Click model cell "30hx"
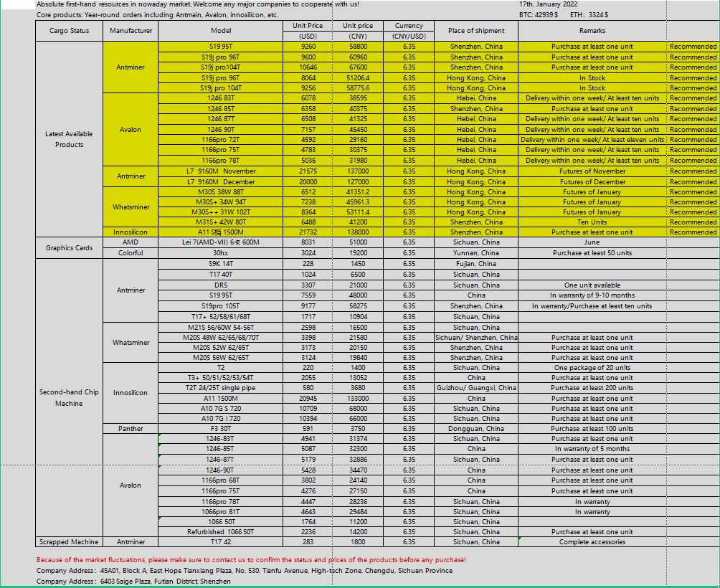Image resolution: width=720 pixels, height=588 pixels. click(x=221, y=253)
